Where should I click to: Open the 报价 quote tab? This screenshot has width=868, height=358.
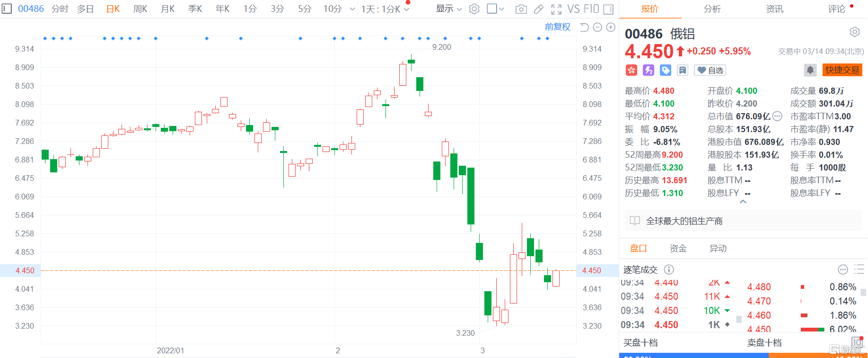point(649,9)
